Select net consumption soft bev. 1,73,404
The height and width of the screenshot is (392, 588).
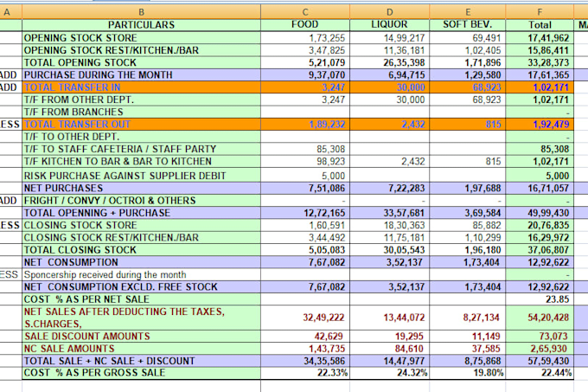click(468, 262)
